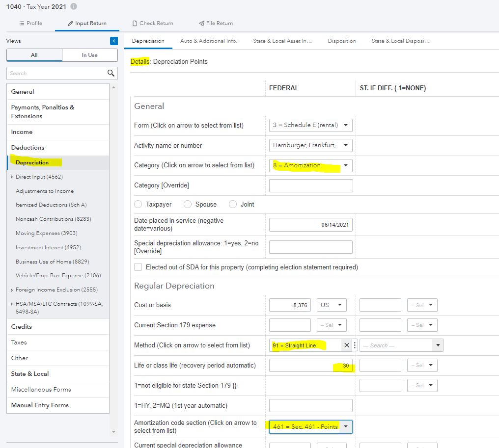The width and height of the screenshot is (499, 448).
Task: Clear the Method field with the X icon
Action: [x=347, y=345]
